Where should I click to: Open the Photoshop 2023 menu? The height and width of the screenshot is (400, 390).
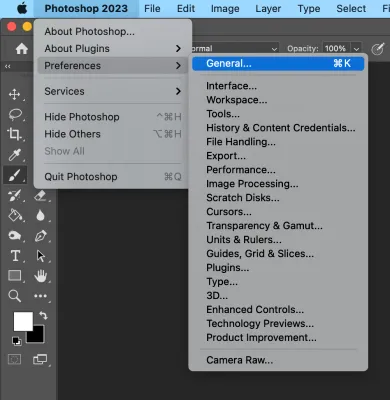(x=86, y=8)
